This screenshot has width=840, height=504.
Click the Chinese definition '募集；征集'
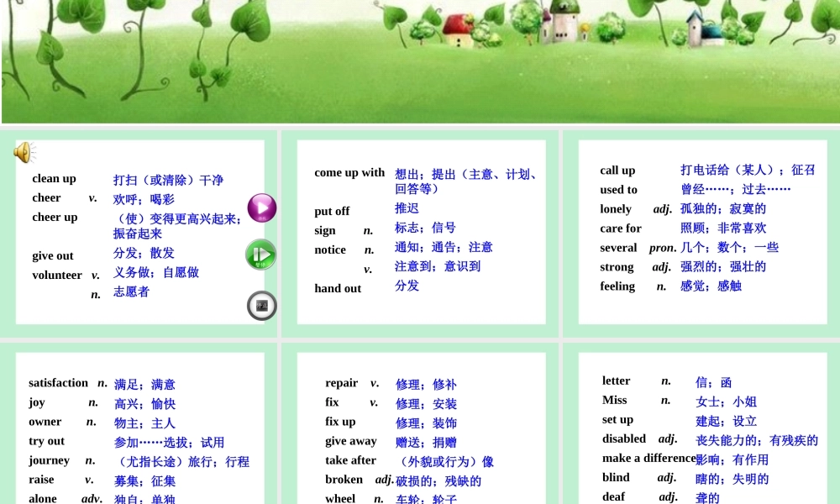coord(144,481)
